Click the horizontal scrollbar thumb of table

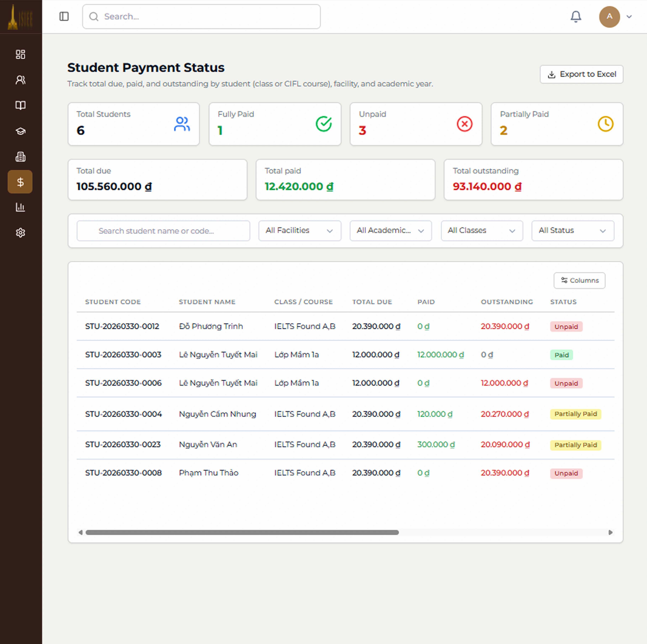click(x=242, y=532)
